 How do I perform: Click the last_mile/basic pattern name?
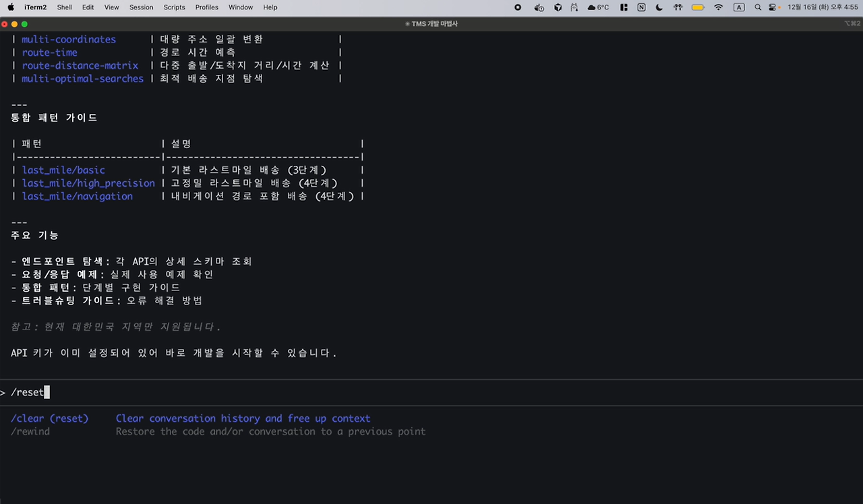tap(63, 170)
